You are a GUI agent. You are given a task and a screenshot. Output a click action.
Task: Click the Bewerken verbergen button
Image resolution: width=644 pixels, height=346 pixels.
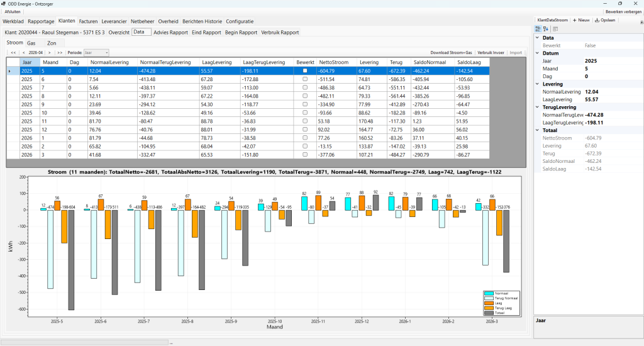tap(623, 12)
